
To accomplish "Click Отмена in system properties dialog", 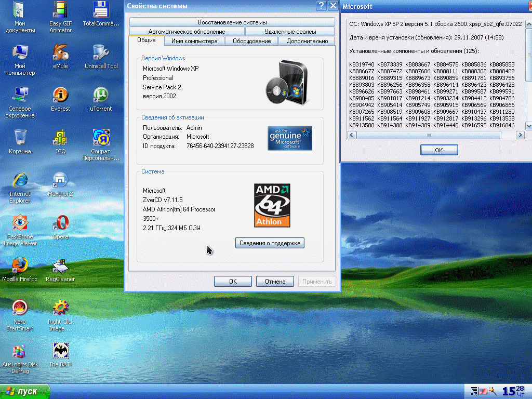I will [275, 282].
